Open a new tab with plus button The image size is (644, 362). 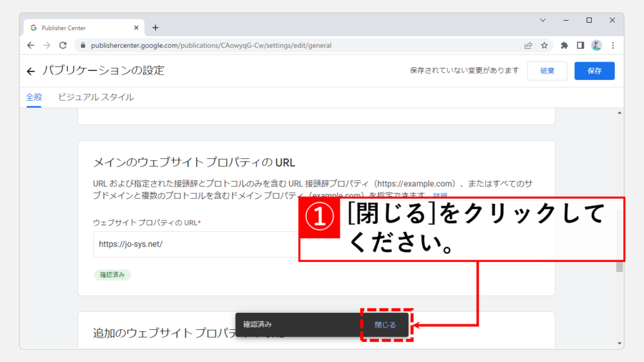point(155,28)
